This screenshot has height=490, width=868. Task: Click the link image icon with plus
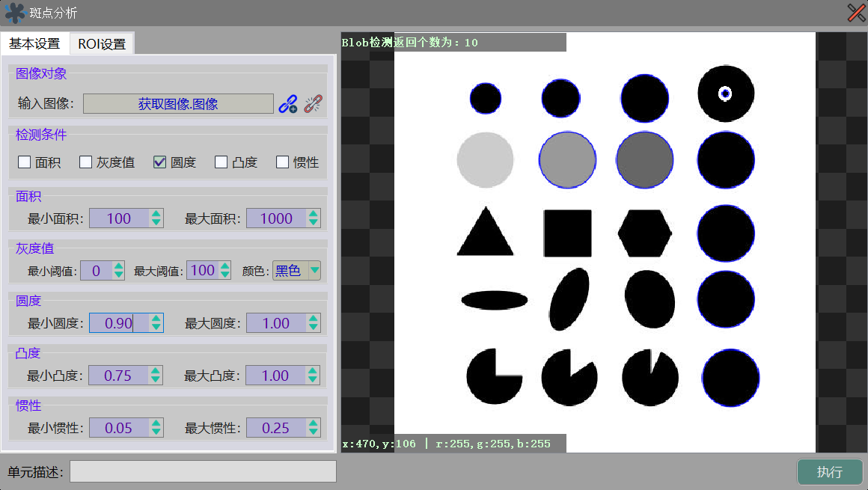click(x=287, y=104)
